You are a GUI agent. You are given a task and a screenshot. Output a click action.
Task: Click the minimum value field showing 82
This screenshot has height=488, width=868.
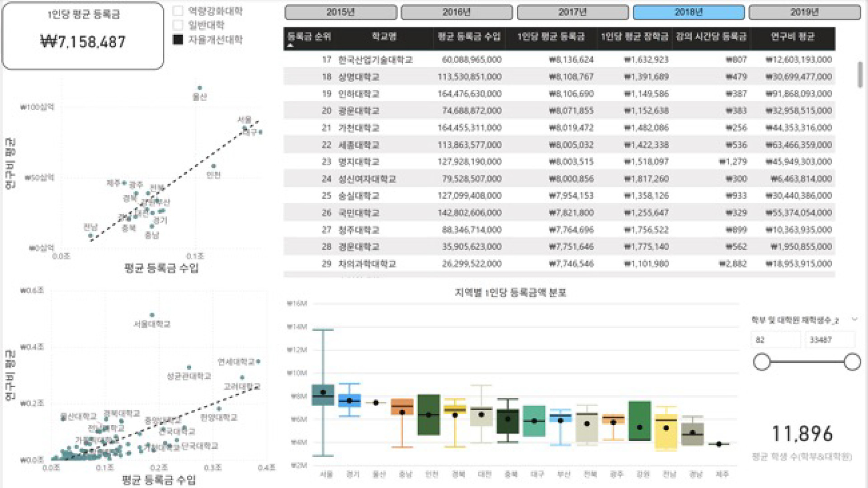coord(776,340)
